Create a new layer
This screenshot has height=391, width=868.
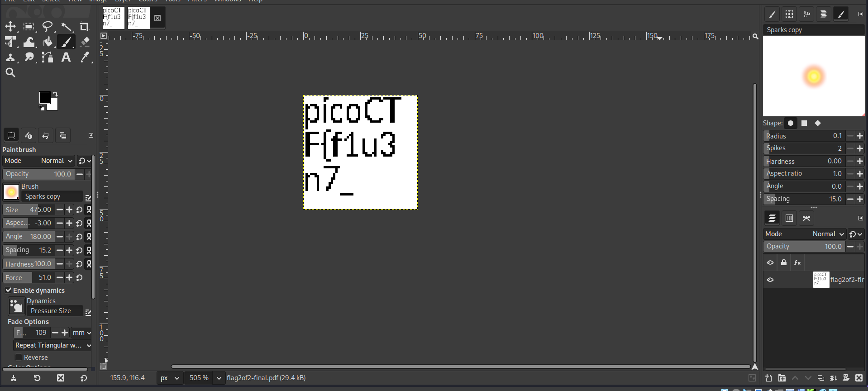768,378
